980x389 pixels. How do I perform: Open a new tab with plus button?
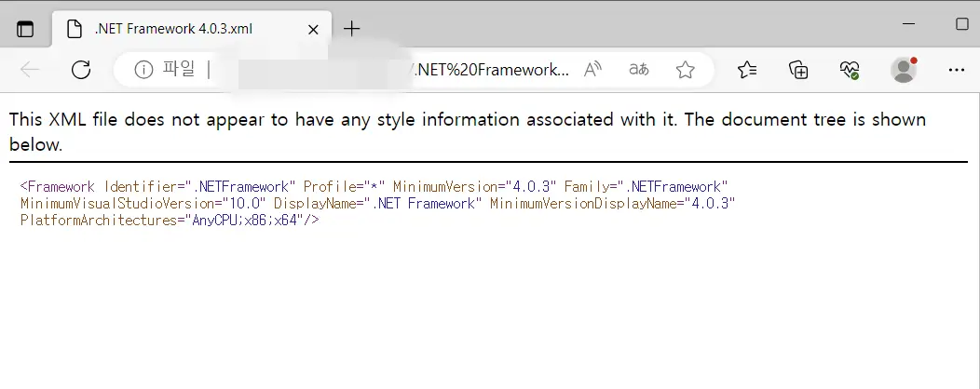[x=352, y=29]
